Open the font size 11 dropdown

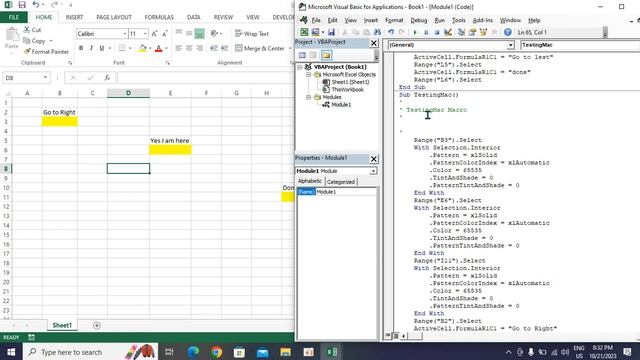145,34
